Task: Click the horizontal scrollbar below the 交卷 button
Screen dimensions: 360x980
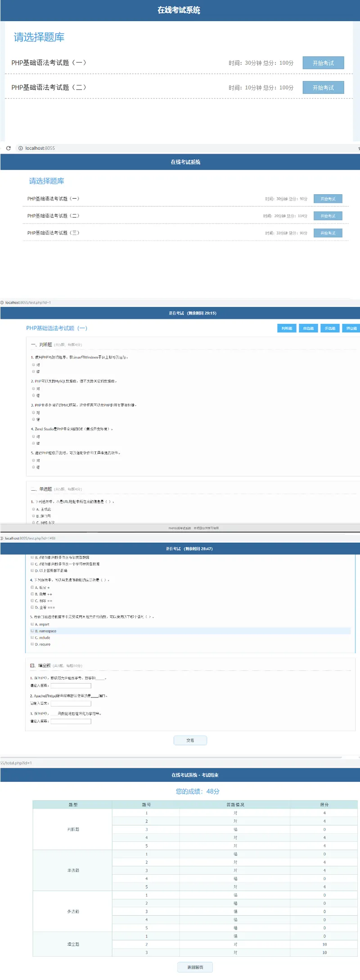Action: pyautogui.click(x=171, y=757)
